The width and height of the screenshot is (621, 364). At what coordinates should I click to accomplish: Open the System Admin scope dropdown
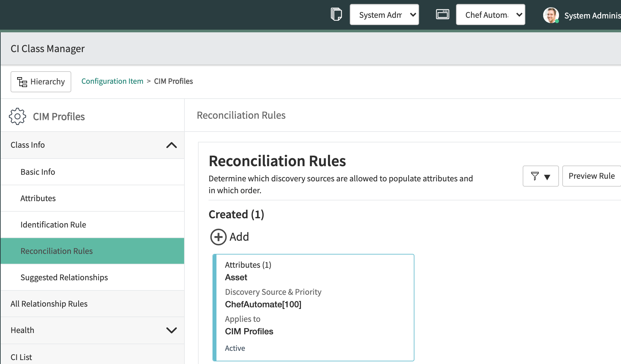point(384,15)
